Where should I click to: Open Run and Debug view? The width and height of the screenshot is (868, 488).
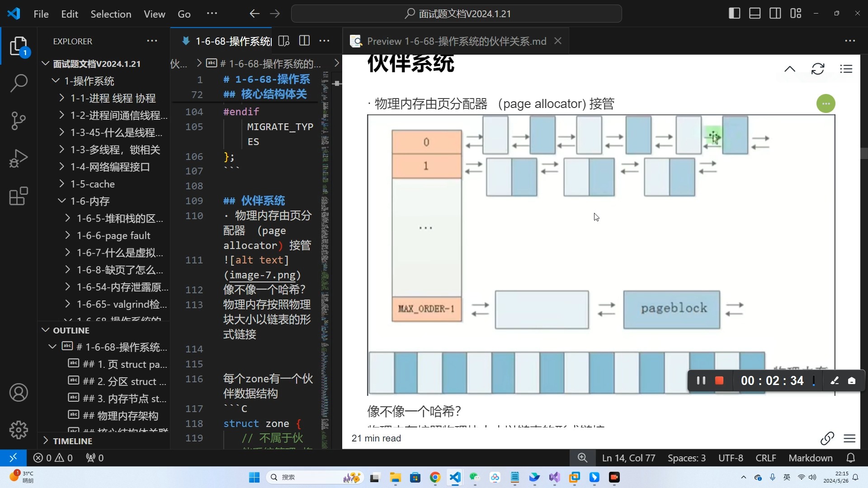[x=19, y=158]
